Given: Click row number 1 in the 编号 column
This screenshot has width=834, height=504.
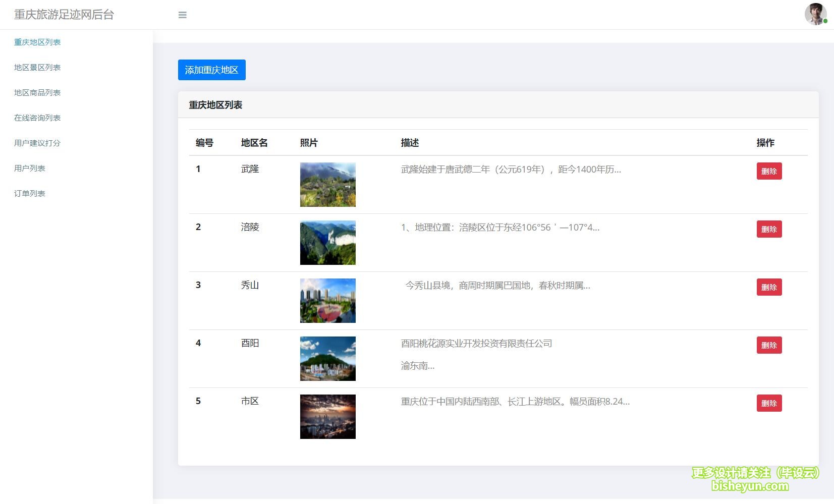Looking at the screenshot, I should [x=198, y=169].
